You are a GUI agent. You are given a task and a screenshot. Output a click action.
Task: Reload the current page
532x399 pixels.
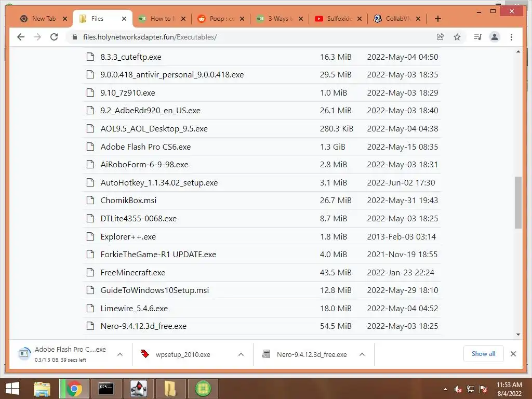(54, 37)
